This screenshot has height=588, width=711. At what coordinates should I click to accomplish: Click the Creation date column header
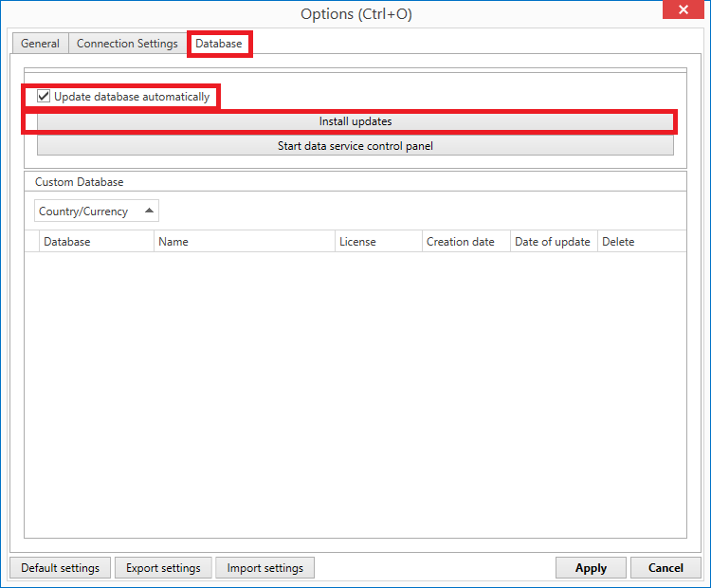click(466, 242)
